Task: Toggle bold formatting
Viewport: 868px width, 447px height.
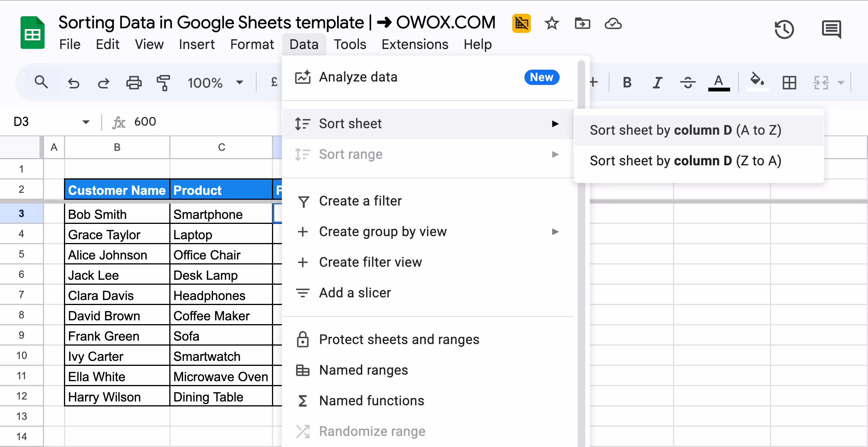Action: [627, 82]
